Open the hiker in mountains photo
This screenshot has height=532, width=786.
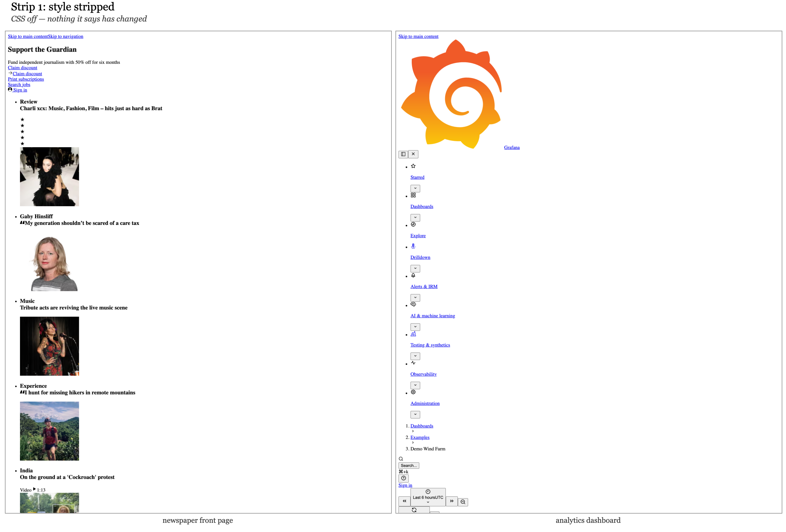[49, 431]
